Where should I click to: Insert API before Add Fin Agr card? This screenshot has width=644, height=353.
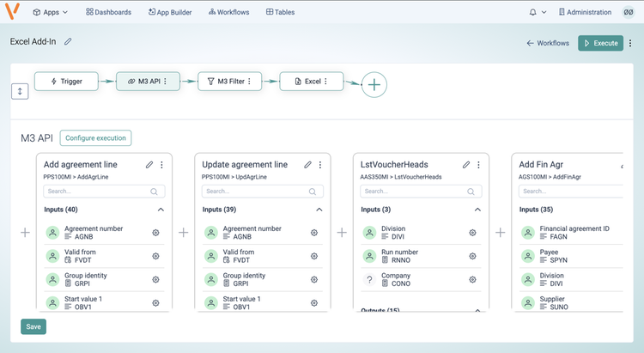coord(501,233)
